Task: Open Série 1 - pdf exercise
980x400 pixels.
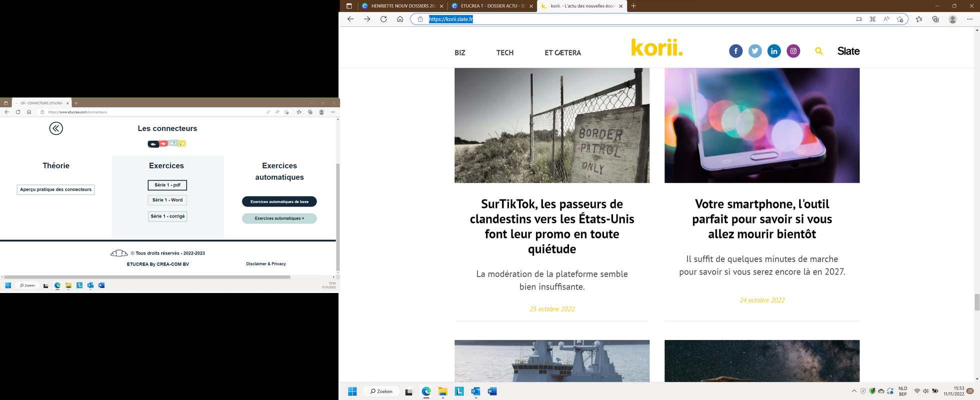Action: (167, 185)
